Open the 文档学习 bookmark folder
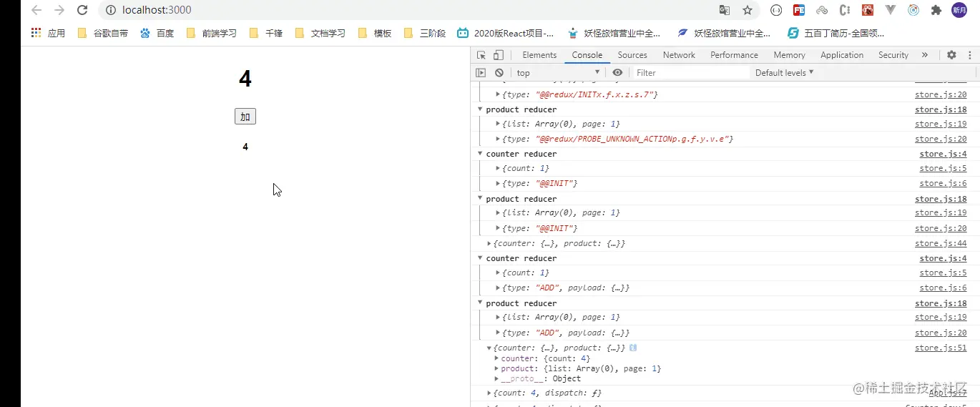 (x=320, y=33)
